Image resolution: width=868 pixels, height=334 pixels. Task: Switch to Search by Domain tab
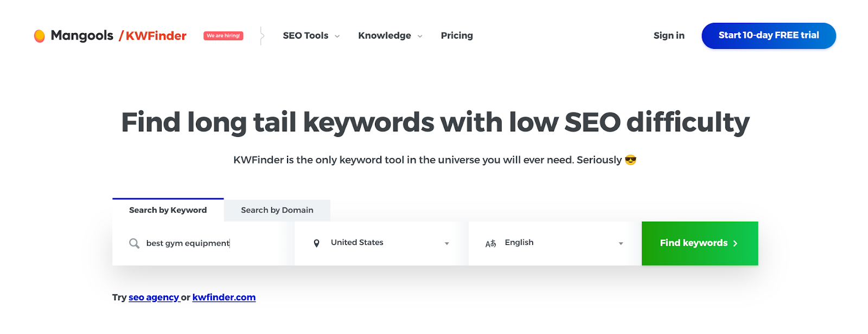click(x=277, y=210)
